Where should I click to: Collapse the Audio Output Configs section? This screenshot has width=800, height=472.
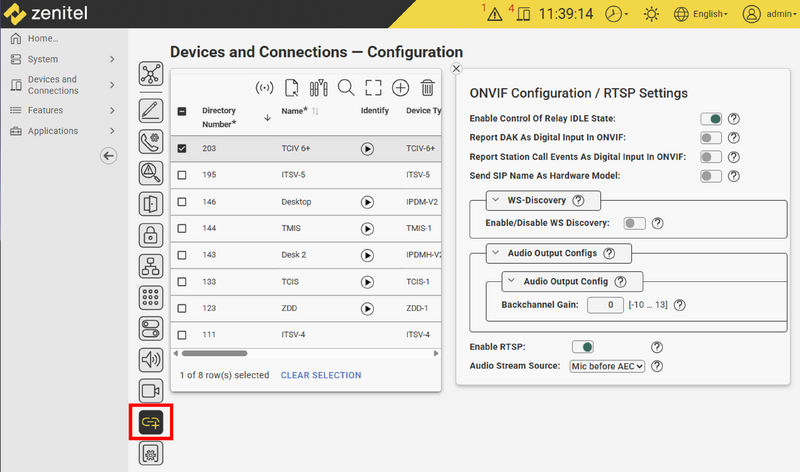click(x=495, y=253)
